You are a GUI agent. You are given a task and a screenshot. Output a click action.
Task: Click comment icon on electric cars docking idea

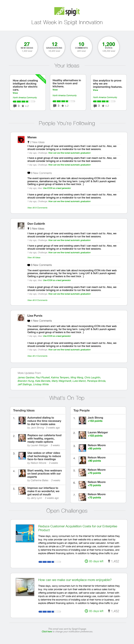pyautogui.click(x=15, y=106)
